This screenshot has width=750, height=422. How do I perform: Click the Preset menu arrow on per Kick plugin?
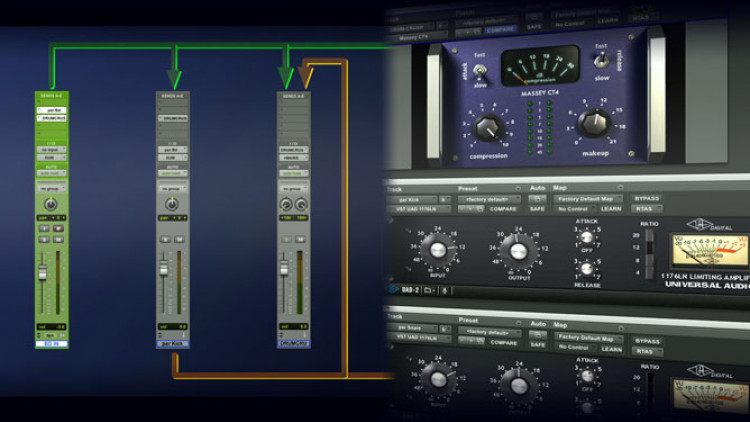[x=518, y=189]
